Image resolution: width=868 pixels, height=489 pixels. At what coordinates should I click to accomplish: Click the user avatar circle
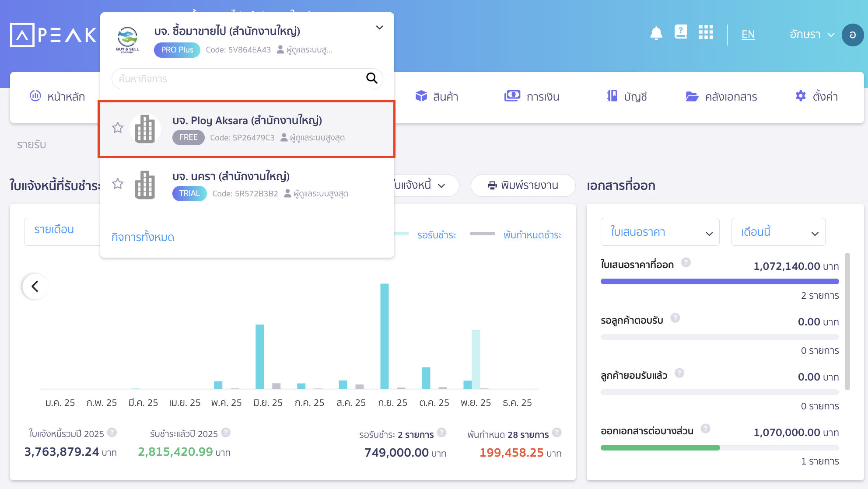click(852, 35)
